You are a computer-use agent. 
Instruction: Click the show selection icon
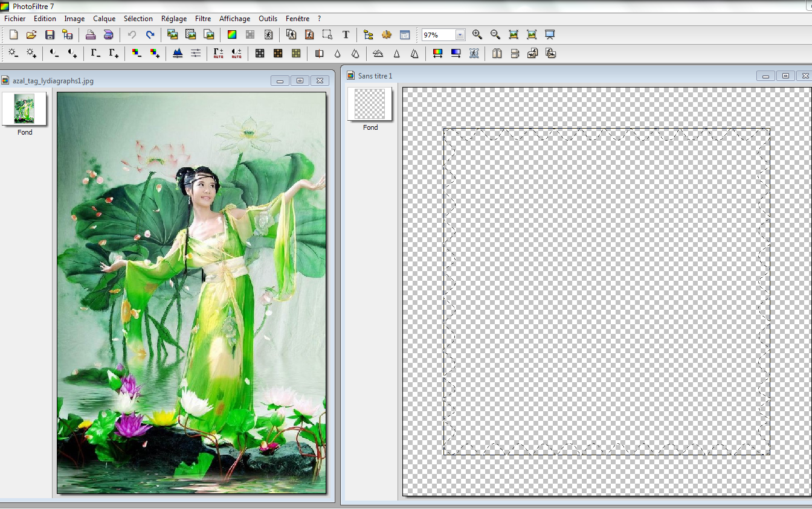327,35
